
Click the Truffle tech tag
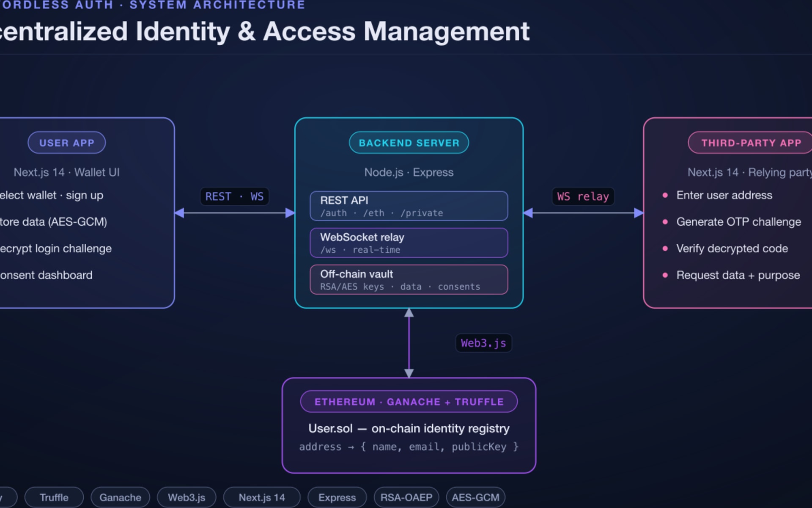[54, 497]
